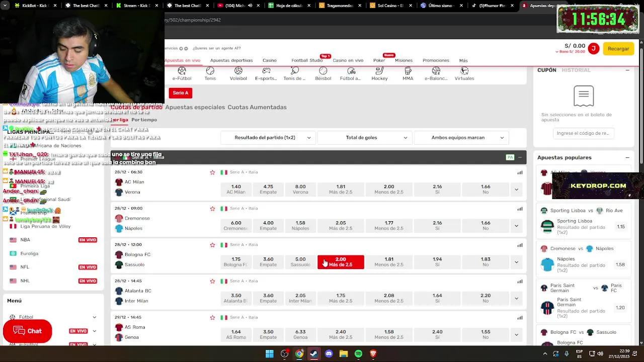This screenshot has width=644, height=362.
Task: Open the Promociones tab
Action: [436, 60]
